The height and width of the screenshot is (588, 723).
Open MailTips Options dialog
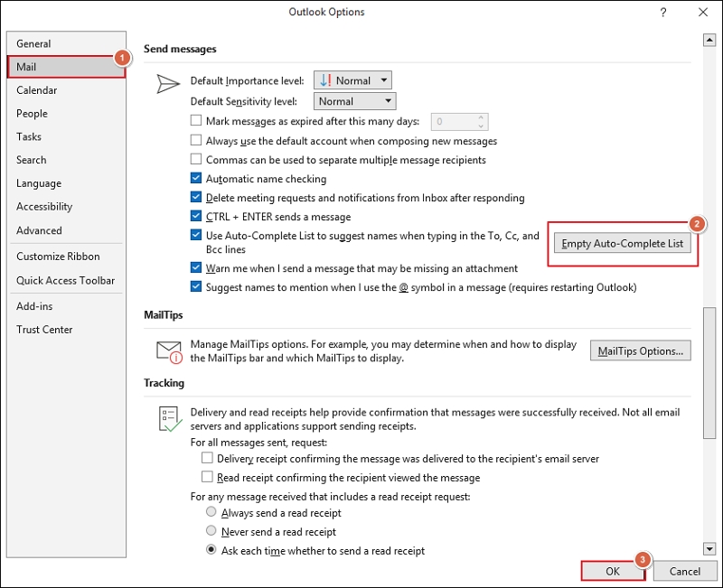coord(641,351)
